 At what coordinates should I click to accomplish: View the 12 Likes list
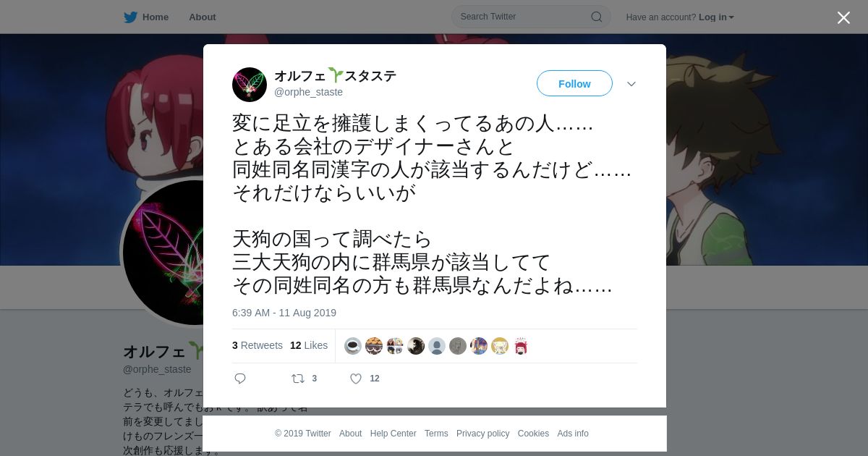[x=309, y=345]
